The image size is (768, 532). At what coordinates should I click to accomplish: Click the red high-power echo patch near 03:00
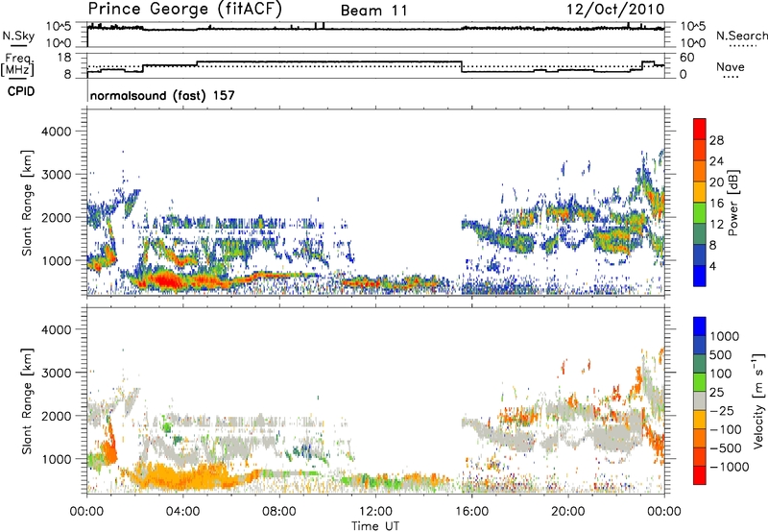tap(166, 280)
